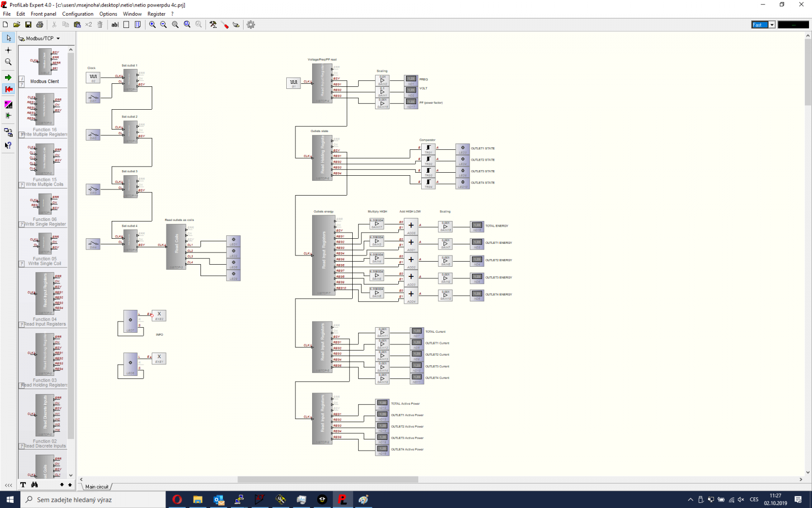Viewport: 812px width, 508px height.
Task: Click the info i button for Modbus Client
Action: point(22,79)
